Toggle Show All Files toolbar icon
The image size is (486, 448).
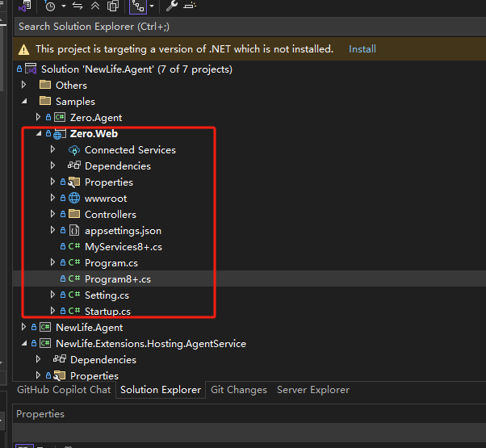coord(113,6)
